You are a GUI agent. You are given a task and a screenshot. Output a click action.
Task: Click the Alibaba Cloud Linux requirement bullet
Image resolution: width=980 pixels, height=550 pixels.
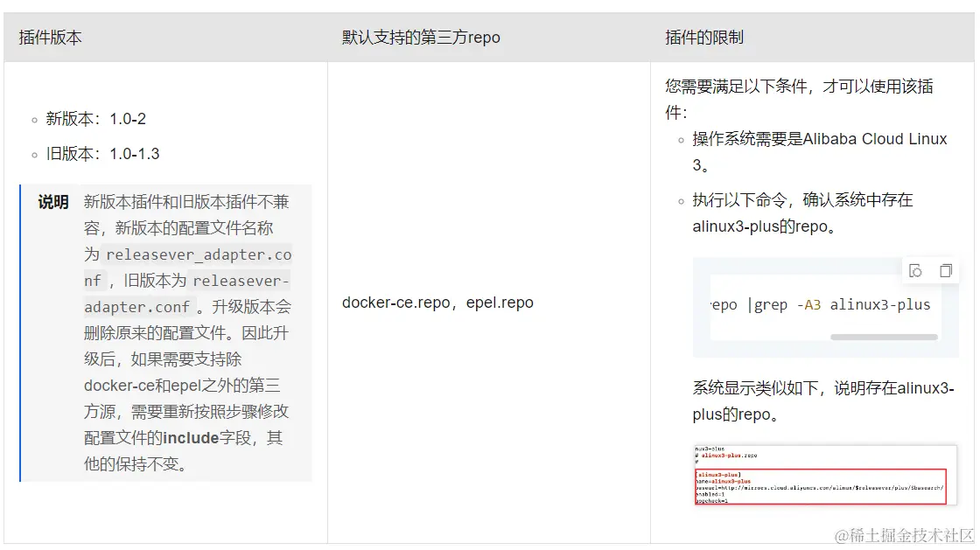click(819, 151)
